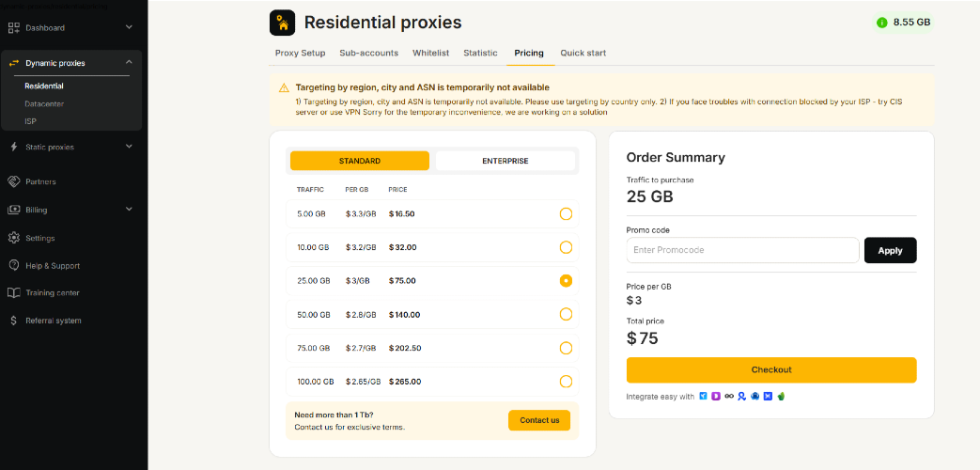Click the Settings gear icon

14,238
